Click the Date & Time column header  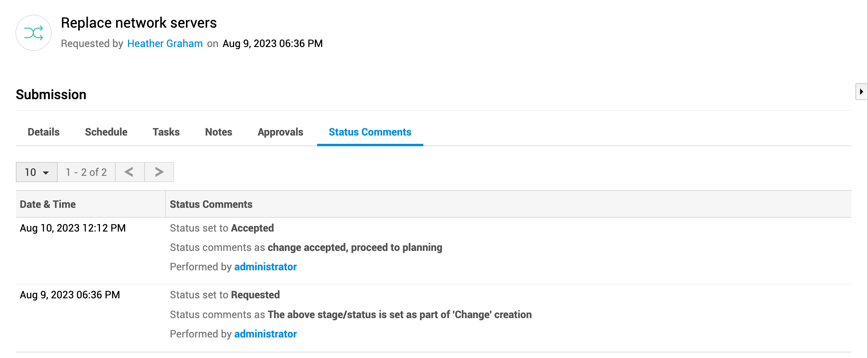(x=48, y=204)
